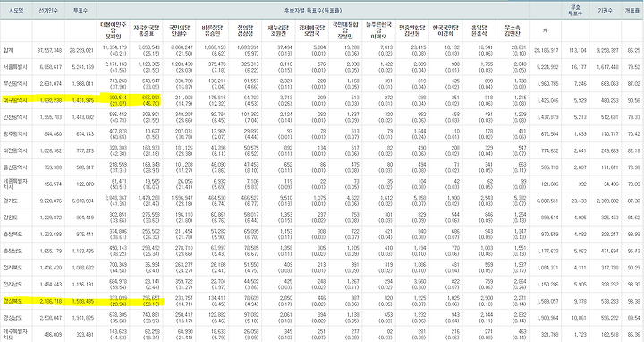This screenshot has width=644, height=342.
Task: Click 경상남도 홍준표 cell (38.97)
Action: pyautogui.click(x=150, y=318)
